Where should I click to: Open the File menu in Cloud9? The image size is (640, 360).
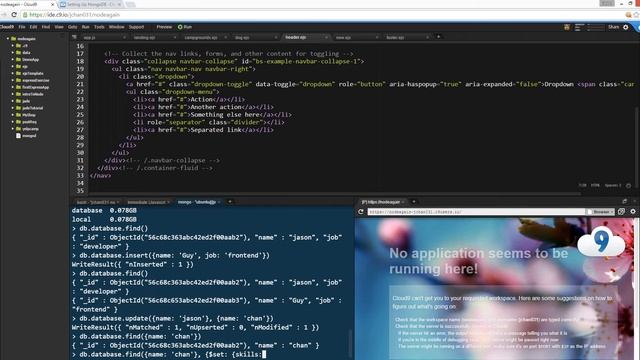coord(22,27)
